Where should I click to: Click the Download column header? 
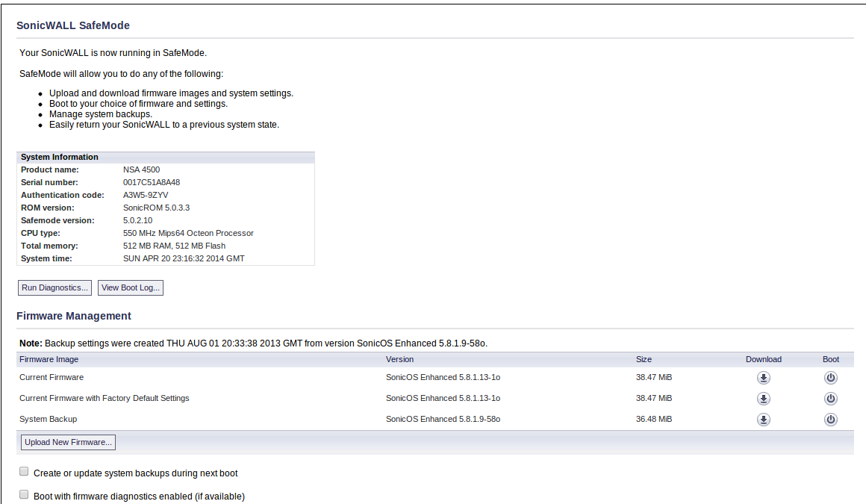pyautogui.click(x=763, y=359)
